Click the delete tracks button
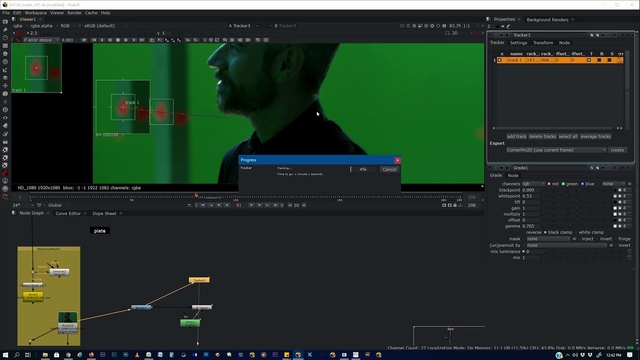The image size is (640, 360). 542,136
